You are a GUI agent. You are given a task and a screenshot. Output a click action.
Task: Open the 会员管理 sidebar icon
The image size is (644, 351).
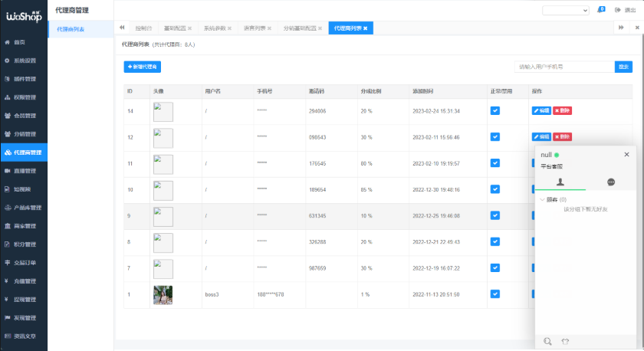coord(7,116)
